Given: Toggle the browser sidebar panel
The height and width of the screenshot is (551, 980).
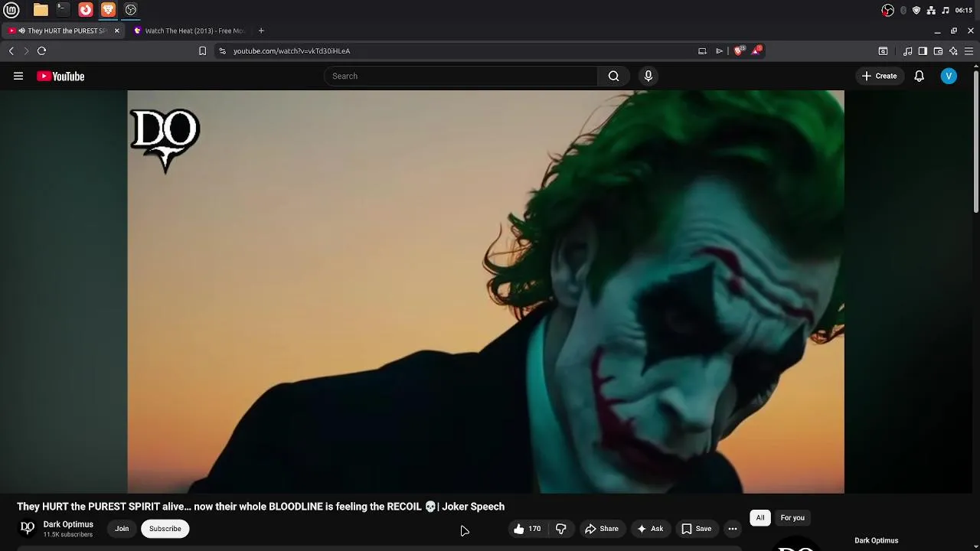Looking at the screenshot, I should 923,51.
